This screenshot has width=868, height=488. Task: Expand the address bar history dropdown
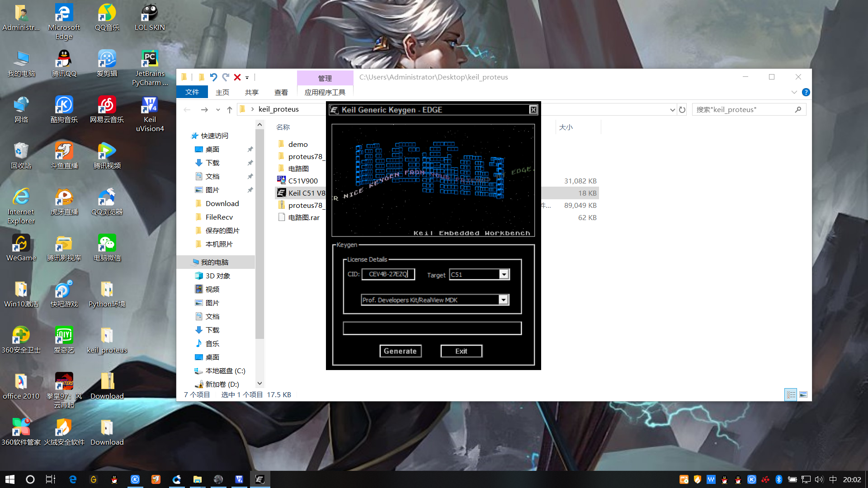(x=672, y=110)
